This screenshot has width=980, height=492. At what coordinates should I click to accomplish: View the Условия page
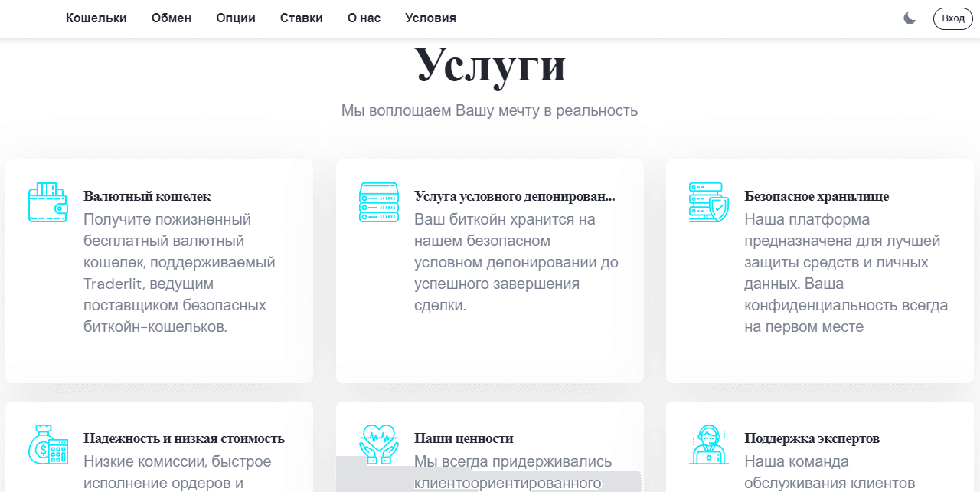(430, 18)
